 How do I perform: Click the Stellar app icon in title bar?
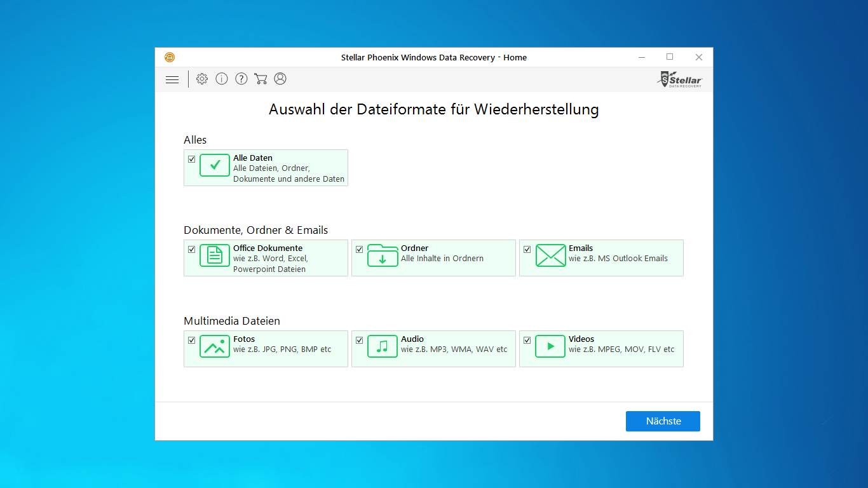point(170,57)
